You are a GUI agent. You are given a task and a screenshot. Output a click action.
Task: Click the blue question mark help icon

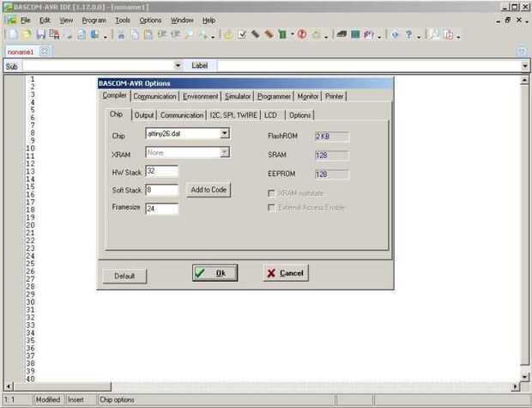tap(408, 34)
